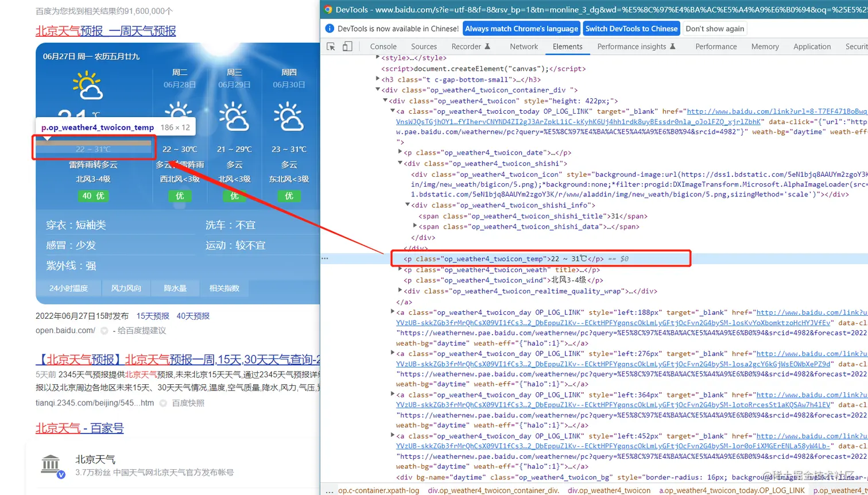Open the Sources tab

click(x=424, y=47)
